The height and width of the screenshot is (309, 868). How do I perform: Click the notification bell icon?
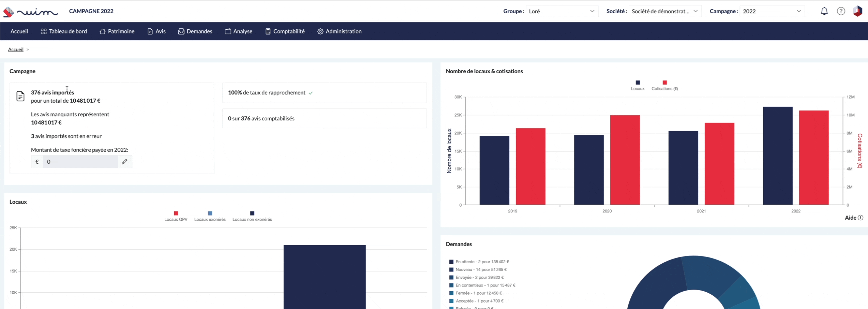[x=824, y=11]
